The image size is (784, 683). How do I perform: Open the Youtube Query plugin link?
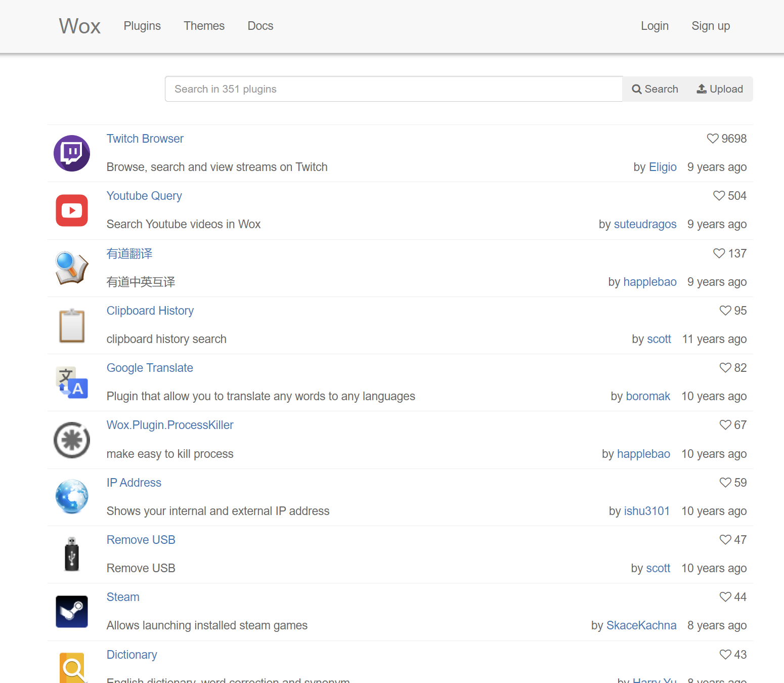click(x=144, y=196)
